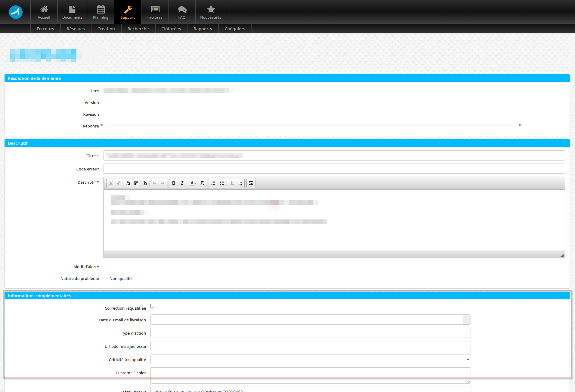Insert a bulleted list in editor
The height and width of the screenshot is (392, 575).
(222, 183)
